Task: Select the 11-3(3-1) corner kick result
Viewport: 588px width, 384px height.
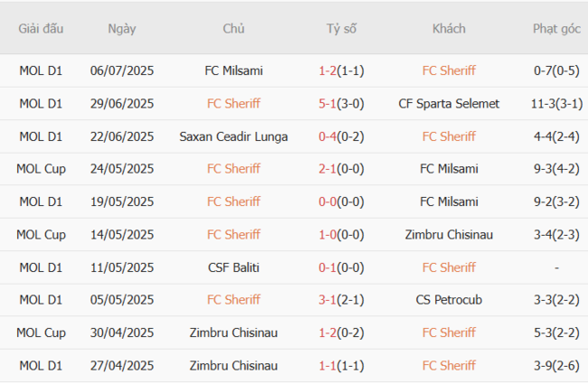Action: point(556,103)
